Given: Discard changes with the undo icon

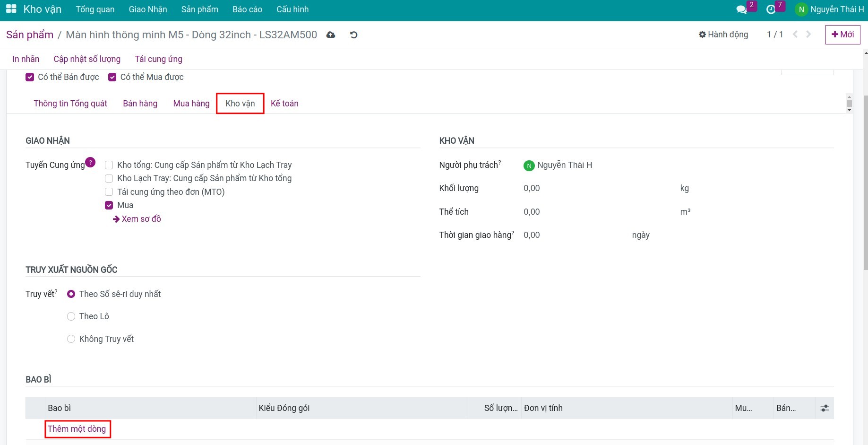Looking at the screenshot, I should pos(353,35).
